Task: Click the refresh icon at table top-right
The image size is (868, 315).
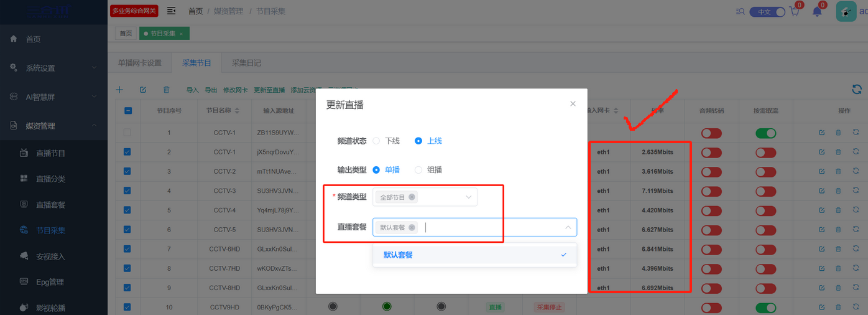Action: click(856, 90)
